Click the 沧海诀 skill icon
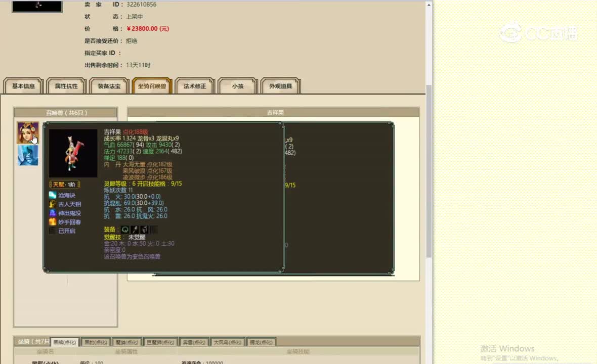This screenshot has height=364, width=597. point(53,195)
